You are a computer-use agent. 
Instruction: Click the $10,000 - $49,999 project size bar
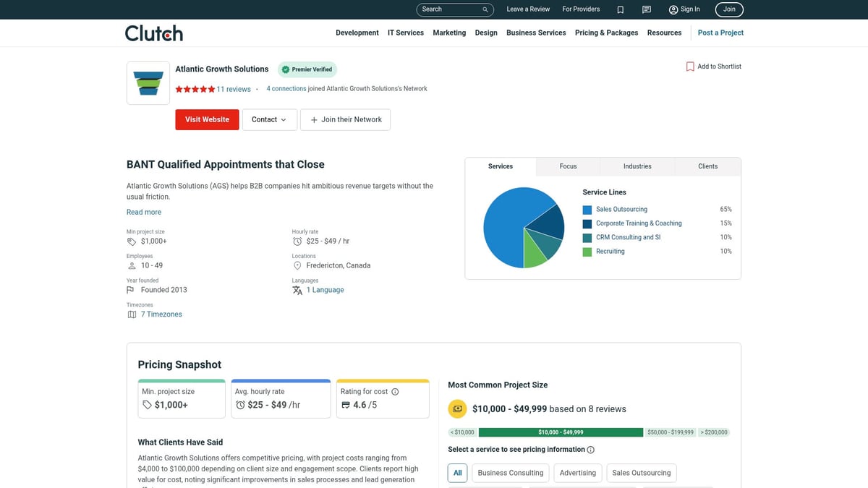click(561, 432)
